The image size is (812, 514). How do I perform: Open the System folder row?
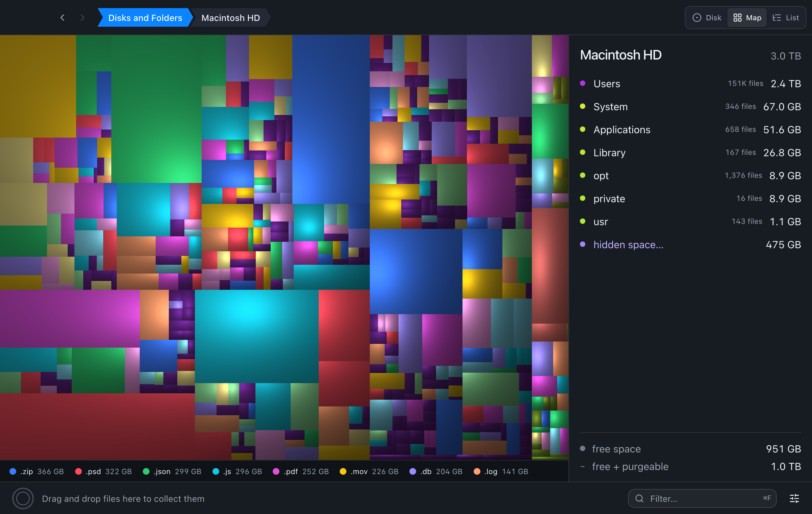pos(690,107)
